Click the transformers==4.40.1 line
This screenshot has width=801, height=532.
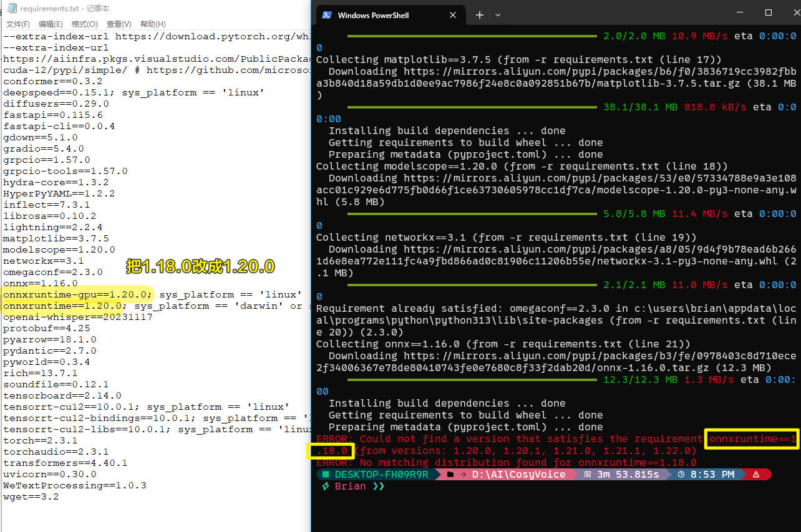pyautogui.click(x=66, y=463)
